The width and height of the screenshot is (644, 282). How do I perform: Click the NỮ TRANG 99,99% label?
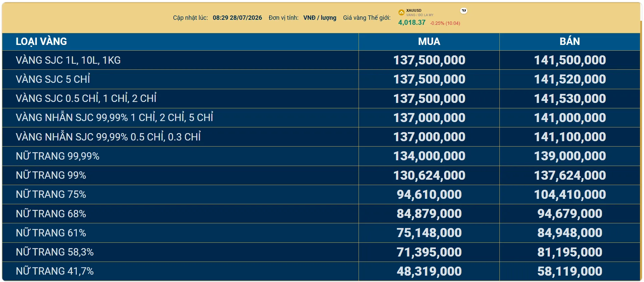58,156
